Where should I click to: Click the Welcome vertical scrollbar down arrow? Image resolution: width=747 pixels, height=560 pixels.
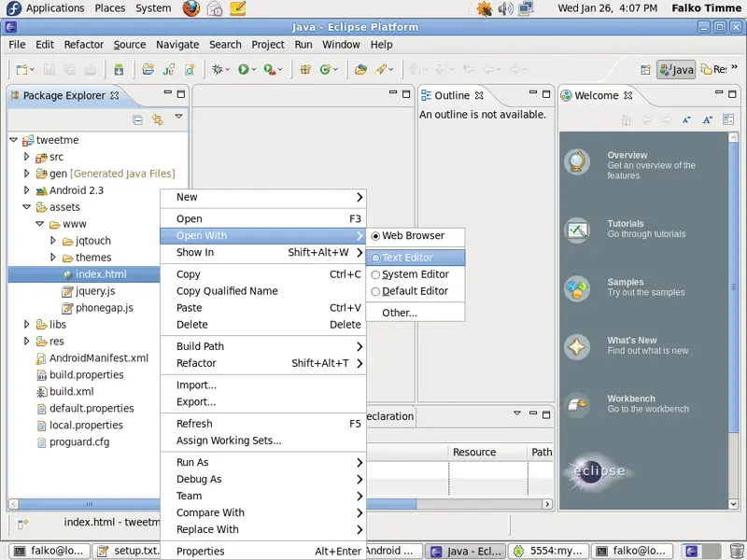click(733, 504)
